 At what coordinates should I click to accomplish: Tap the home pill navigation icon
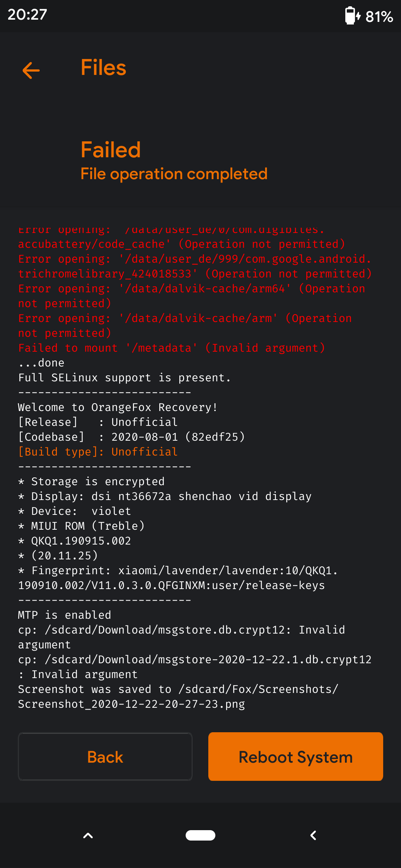[200, 835]
